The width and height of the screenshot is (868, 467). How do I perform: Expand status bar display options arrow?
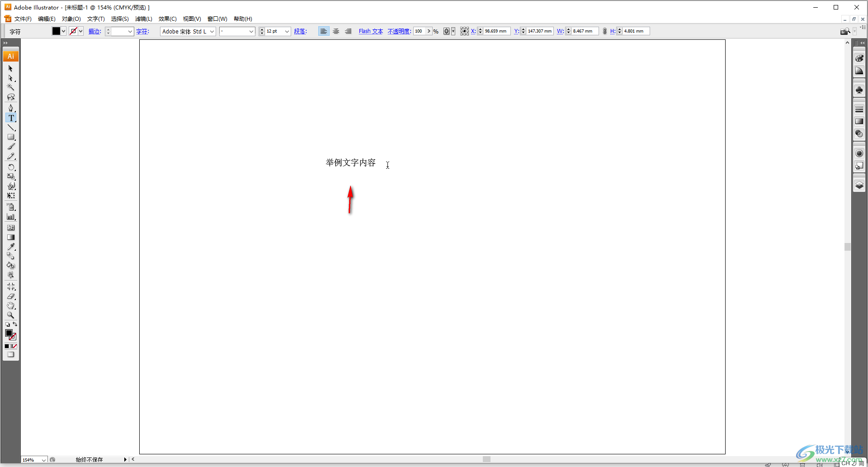[125, 460]
